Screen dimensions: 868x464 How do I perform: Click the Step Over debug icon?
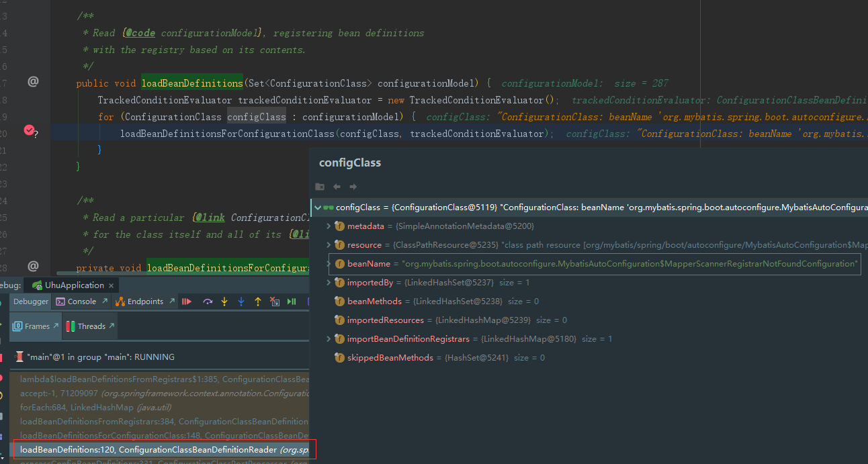(208, 301)
